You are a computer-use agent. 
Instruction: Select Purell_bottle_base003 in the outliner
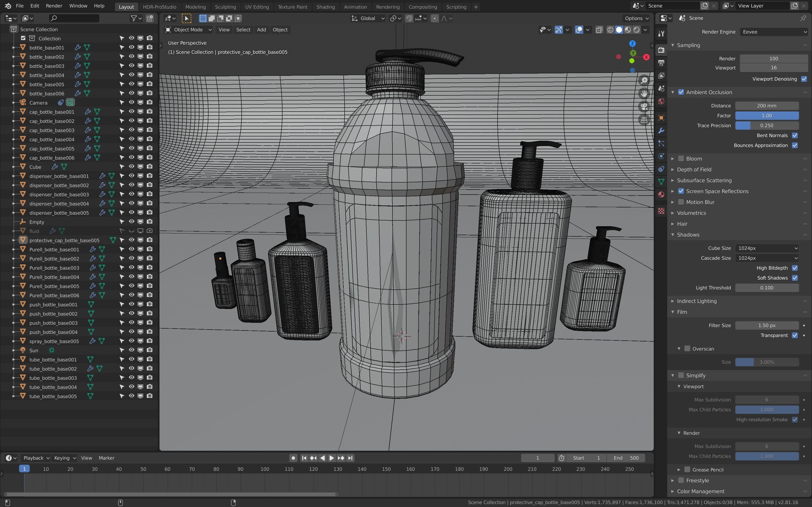54,268
